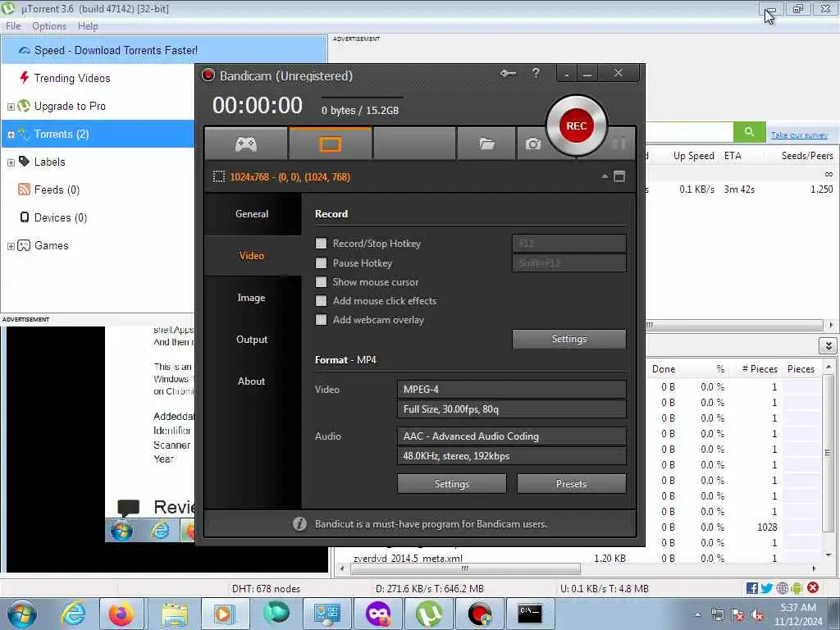Open uTorrent File menu

tap(13, 26)
